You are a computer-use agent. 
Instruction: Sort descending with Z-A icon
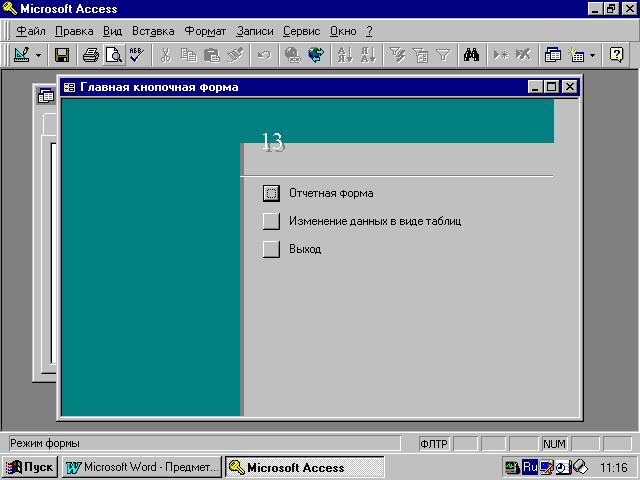[x=368, y=55]
